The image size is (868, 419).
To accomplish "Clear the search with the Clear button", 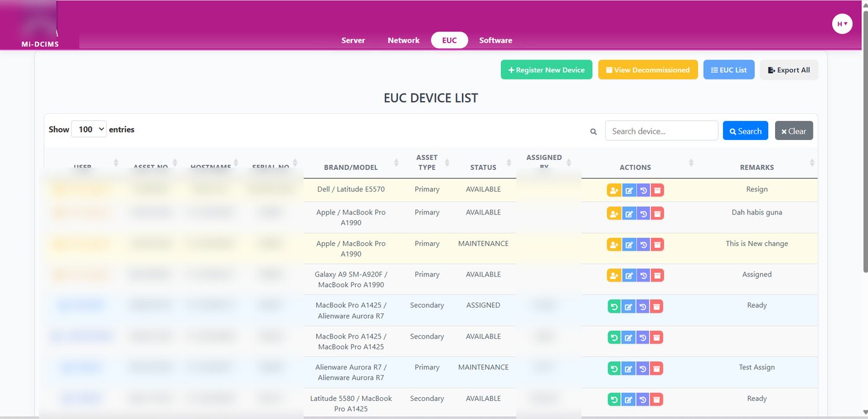I will [794, 131].
